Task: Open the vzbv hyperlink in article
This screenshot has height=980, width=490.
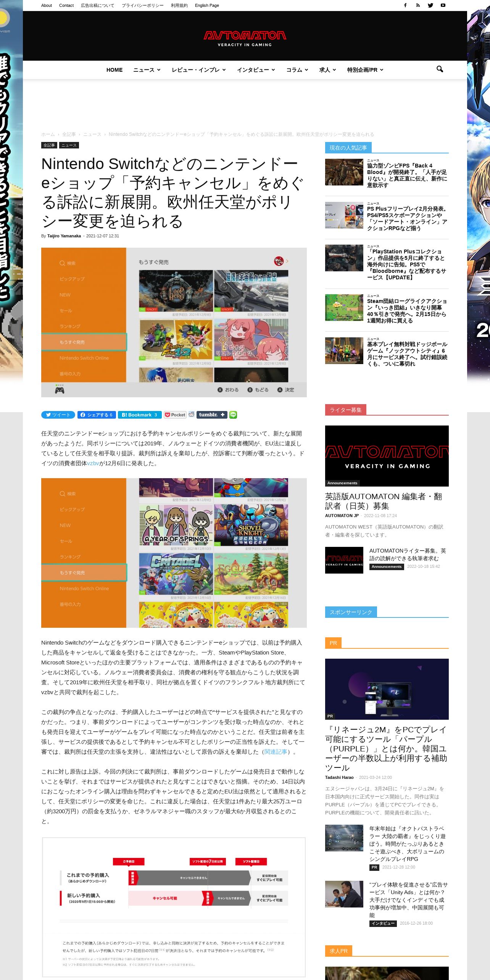Action: tap(93, 463)
